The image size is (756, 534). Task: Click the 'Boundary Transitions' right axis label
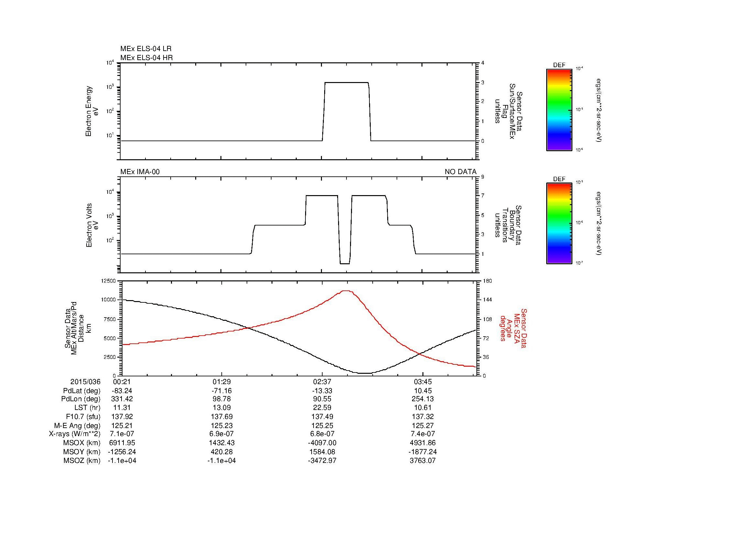(508, 225)
